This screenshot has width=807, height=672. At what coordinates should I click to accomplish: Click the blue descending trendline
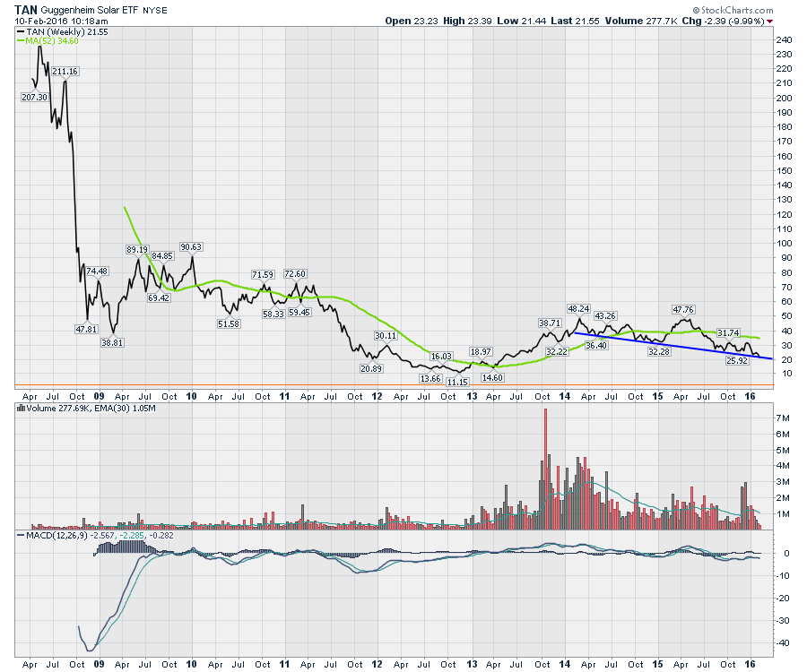[673, 346]
